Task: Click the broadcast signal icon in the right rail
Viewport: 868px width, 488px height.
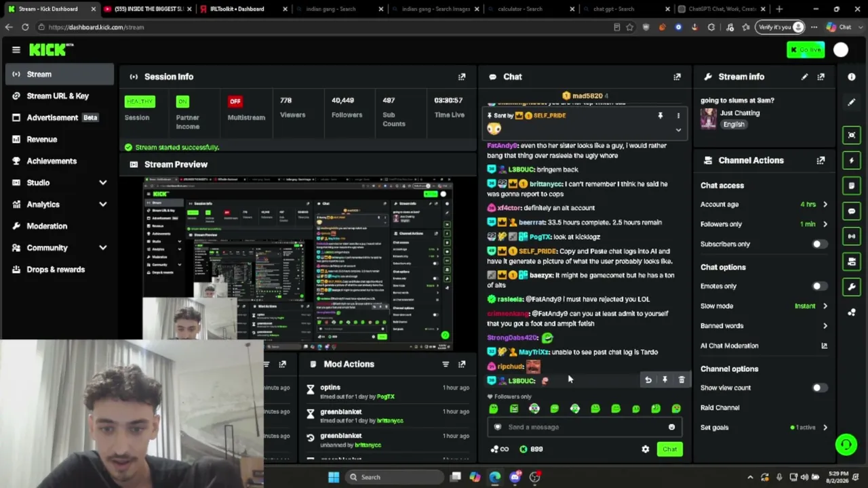Action: click(852, 236)
